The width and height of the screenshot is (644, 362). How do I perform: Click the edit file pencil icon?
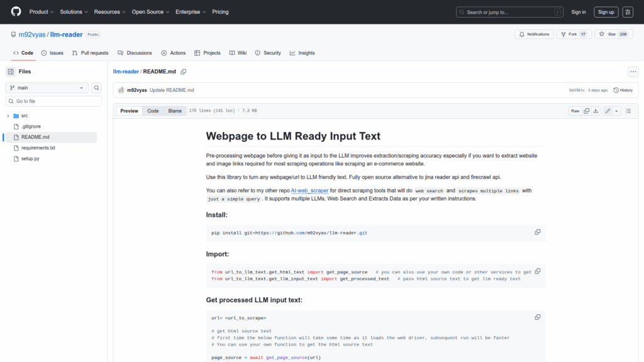click(608, 111)
